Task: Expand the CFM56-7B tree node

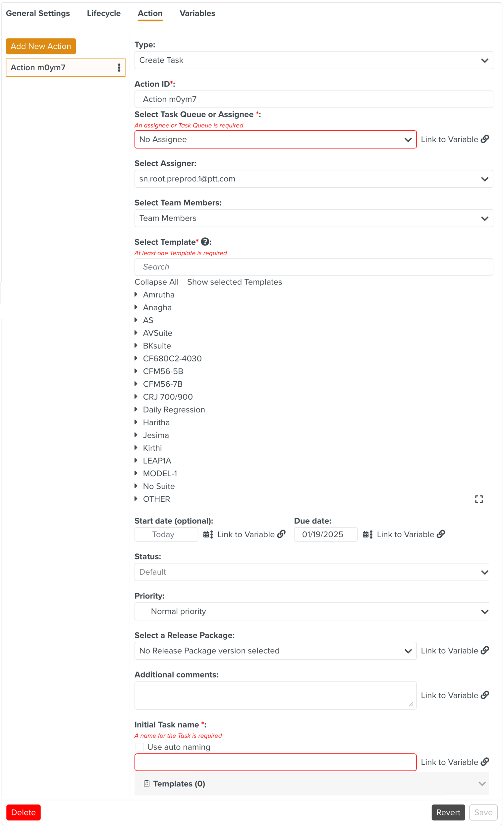Action: 136,384
